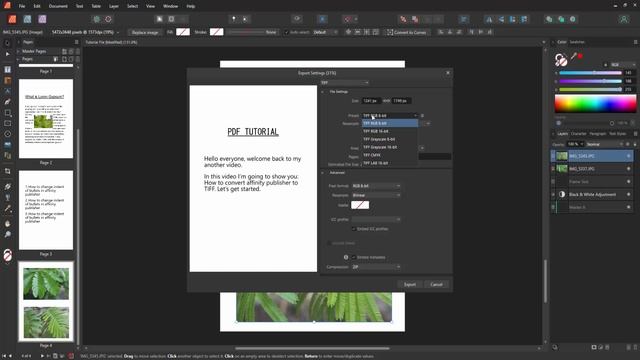
Task: Click the Matte colour swatch
Action: click(360, 205)
